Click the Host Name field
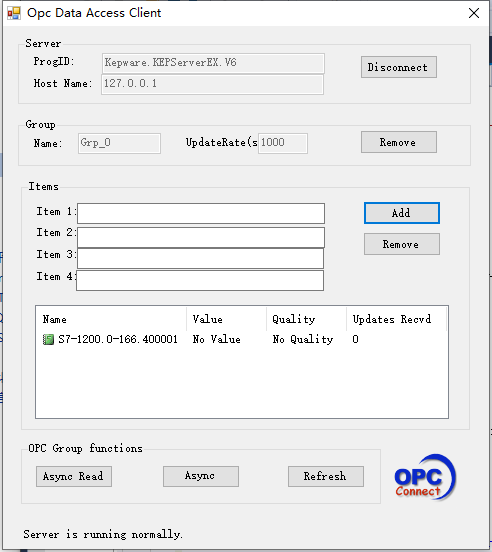Viewport: 492px width, 552px height. click(x=212, y=84)
